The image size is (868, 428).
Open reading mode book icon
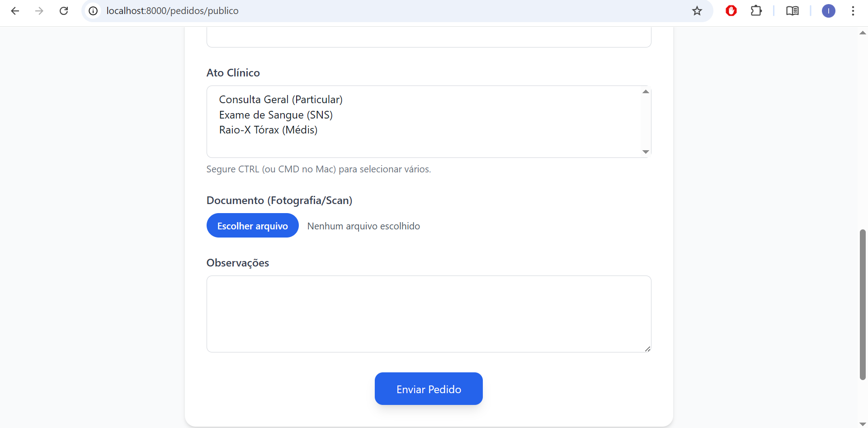click(793, 11)
